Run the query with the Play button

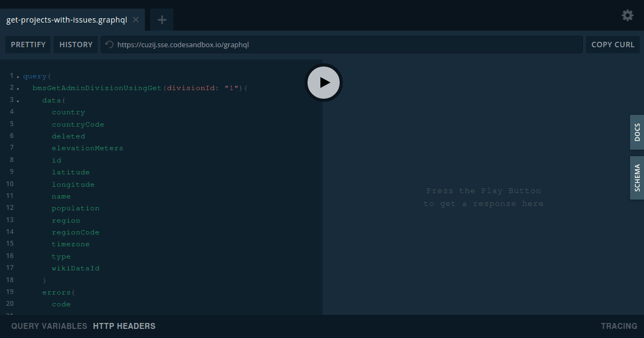tap(324, 82)
